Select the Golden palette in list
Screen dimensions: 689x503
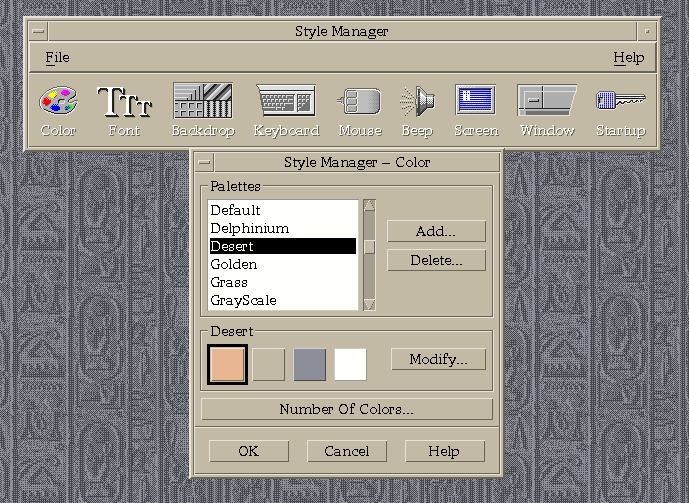[234, 265]
